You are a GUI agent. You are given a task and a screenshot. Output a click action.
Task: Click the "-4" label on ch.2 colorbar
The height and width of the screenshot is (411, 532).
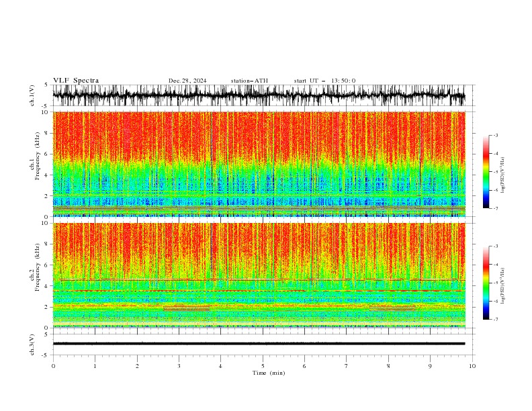(x=495, y=265)
